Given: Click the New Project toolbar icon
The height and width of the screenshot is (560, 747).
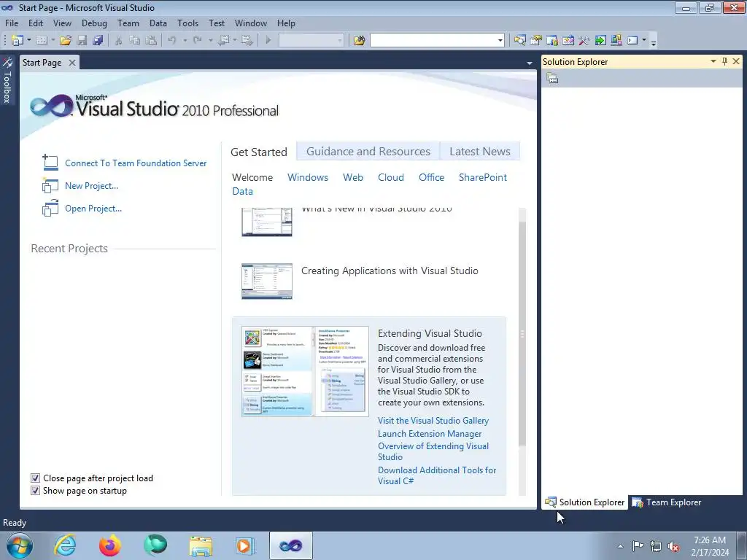Looking at the screenshot, I should (18, 41).
